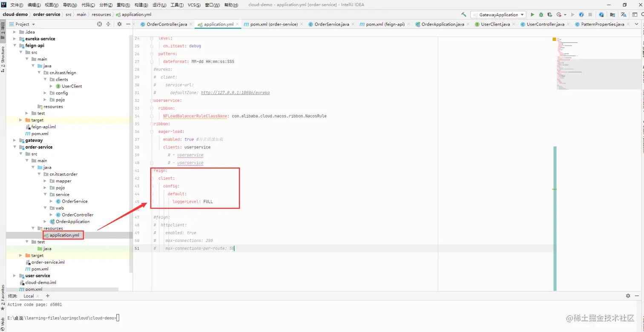This screenshot has height=332, width=644.
Task: Click the greyed-out Stop square icon
Action: click(590, 14)
